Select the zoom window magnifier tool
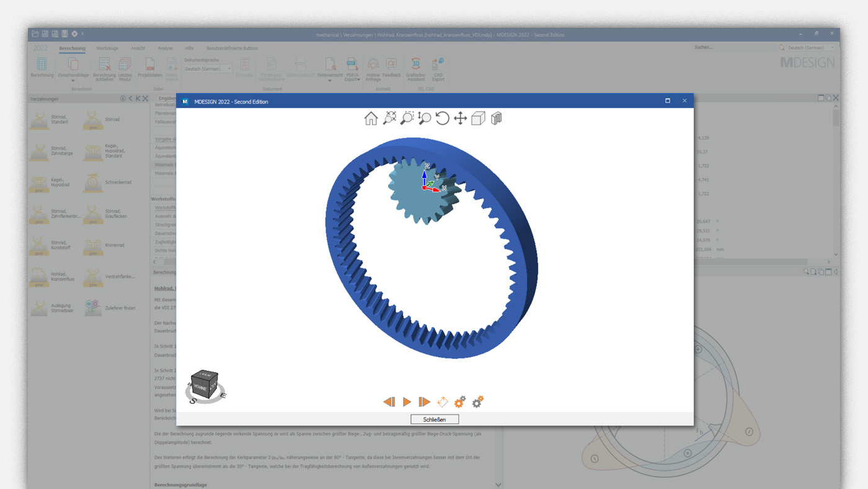The image size is (868, 489). 407,118
